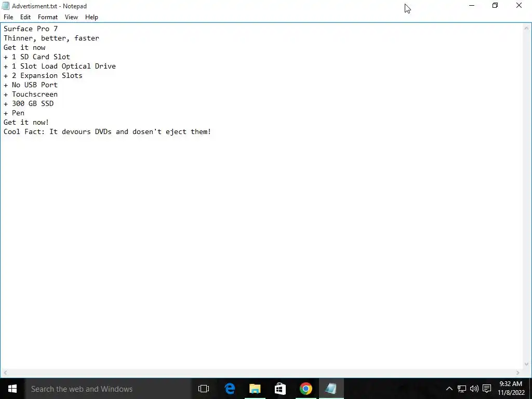The width and height of the screenshot is (532, 399).
Task: Click the 'Thinner, better, faster' line
Action: coord(51,38)
